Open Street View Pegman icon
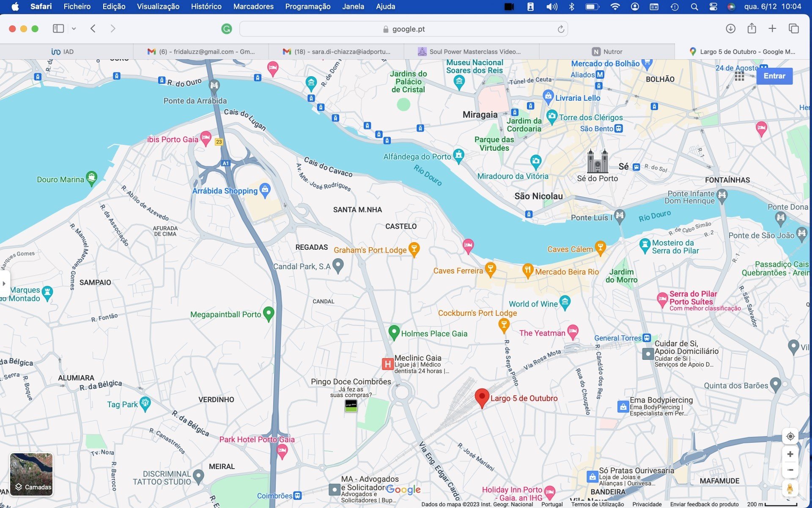 (x=790, y=489)
